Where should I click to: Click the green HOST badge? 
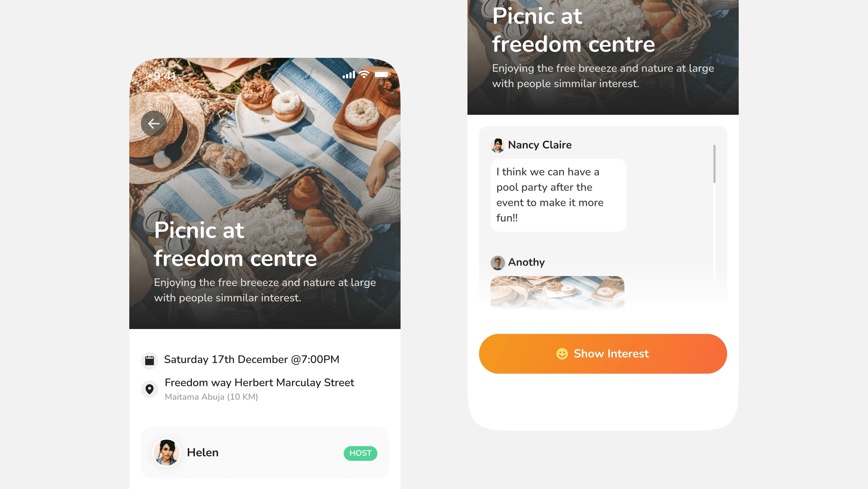coord(360,453)
